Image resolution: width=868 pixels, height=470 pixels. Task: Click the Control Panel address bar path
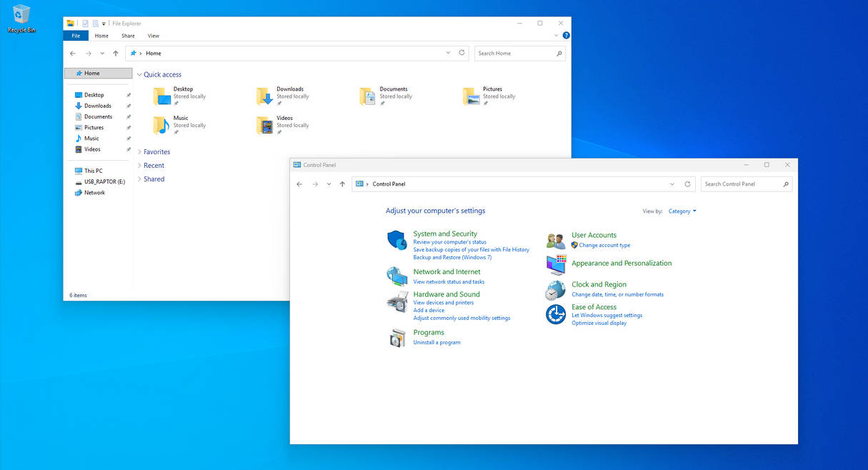click(x=389, y=184)
